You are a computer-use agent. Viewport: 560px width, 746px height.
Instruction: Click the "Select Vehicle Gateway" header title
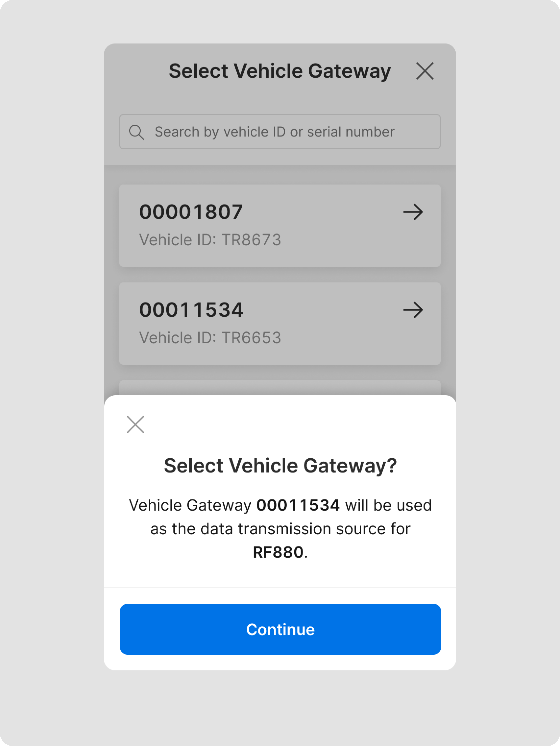(280, 71)
